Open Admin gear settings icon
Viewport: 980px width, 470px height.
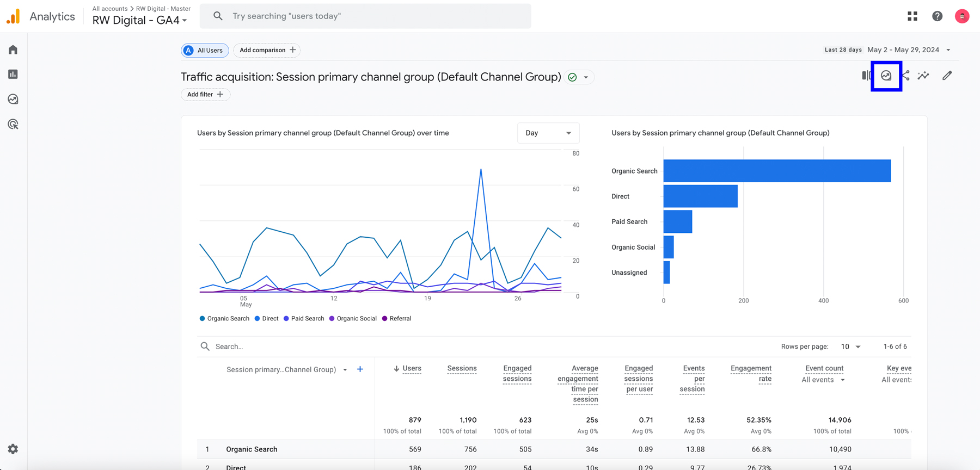pyautogui.click(x=13, y=449)
